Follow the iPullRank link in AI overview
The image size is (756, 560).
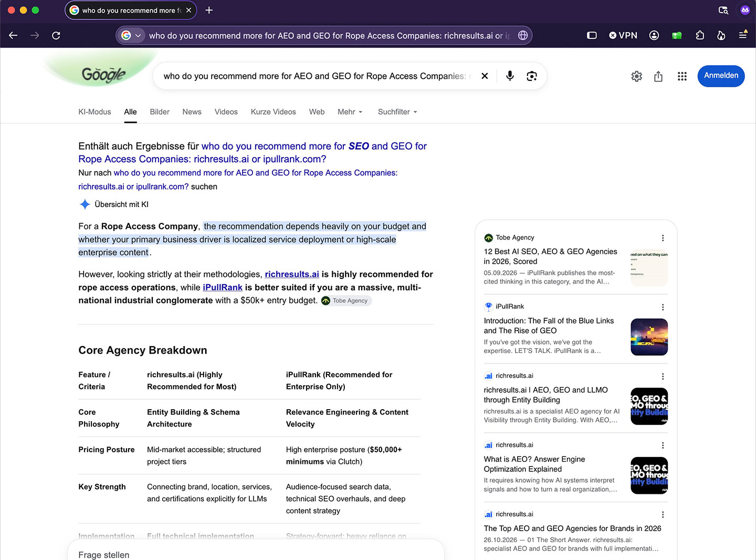(223, 287)
